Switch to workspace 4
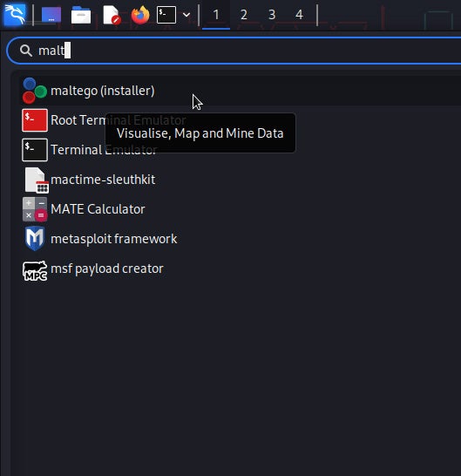The height and width of the screenshot is (476, 461). pos(299,15)
